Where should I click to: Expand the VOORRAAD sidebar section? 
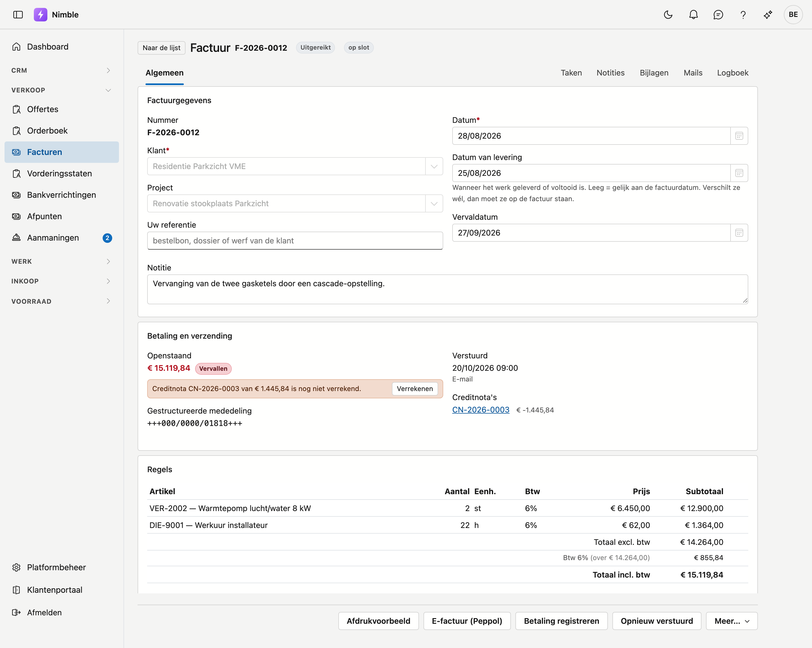coord(62,301)
